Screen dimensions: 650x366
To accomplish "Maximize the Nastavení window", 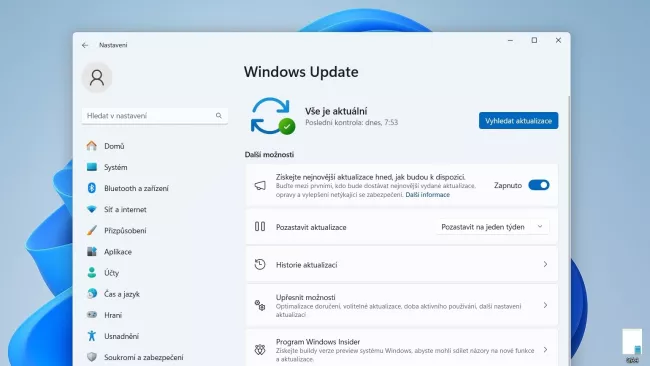I will (534, 40).
